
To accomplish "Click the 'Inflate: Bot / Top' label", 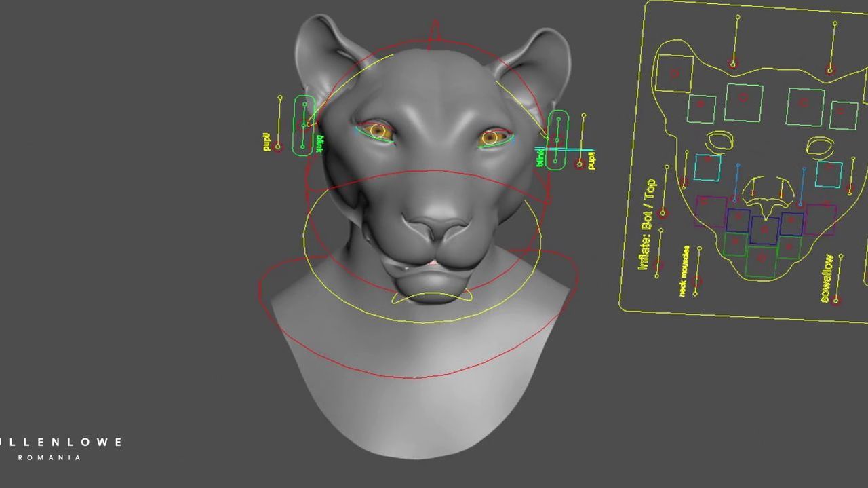I will (x=648, y=224).
